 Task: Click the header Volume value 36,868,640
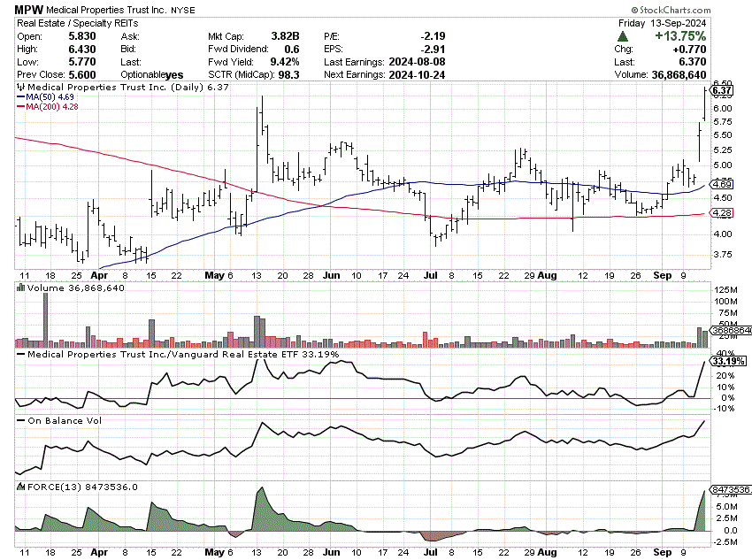point(679,75)
